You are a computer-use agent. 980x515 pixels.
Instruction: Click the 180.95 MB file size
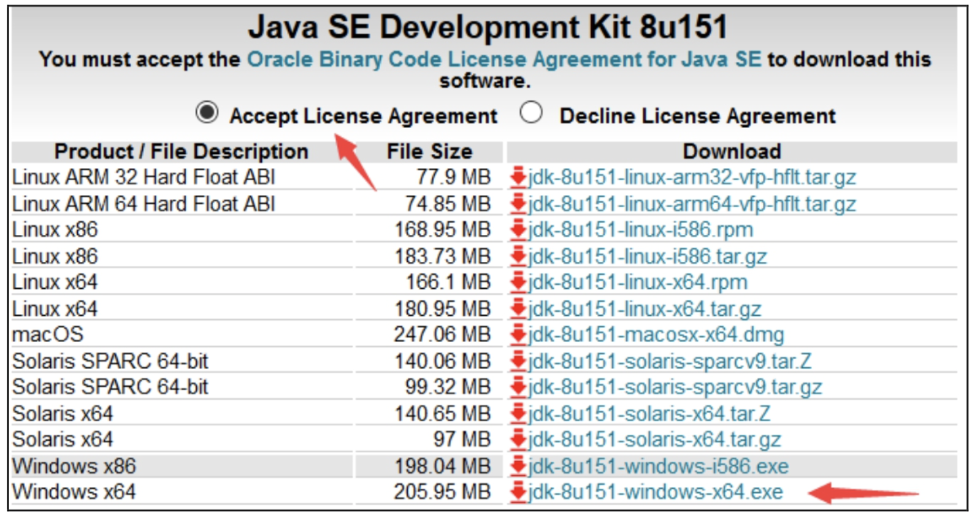(x=442, y=309)
